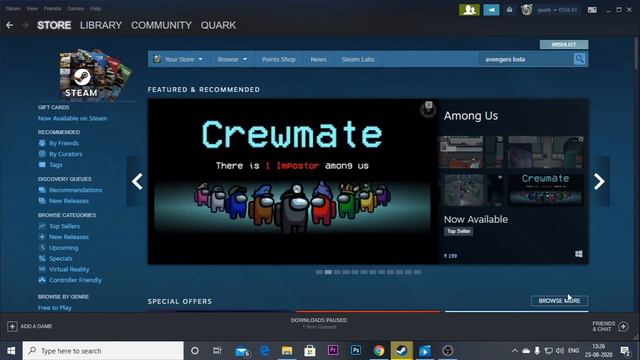
Task: Open Free to Play genre
Action: (55, 308)
